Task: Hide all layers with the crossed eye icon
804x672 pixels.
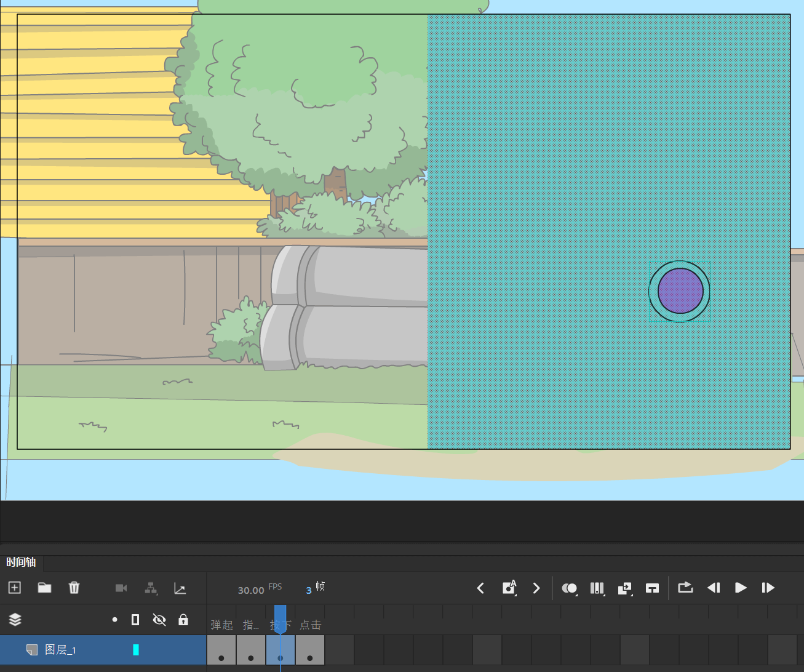Action: [x=159, y=620]
